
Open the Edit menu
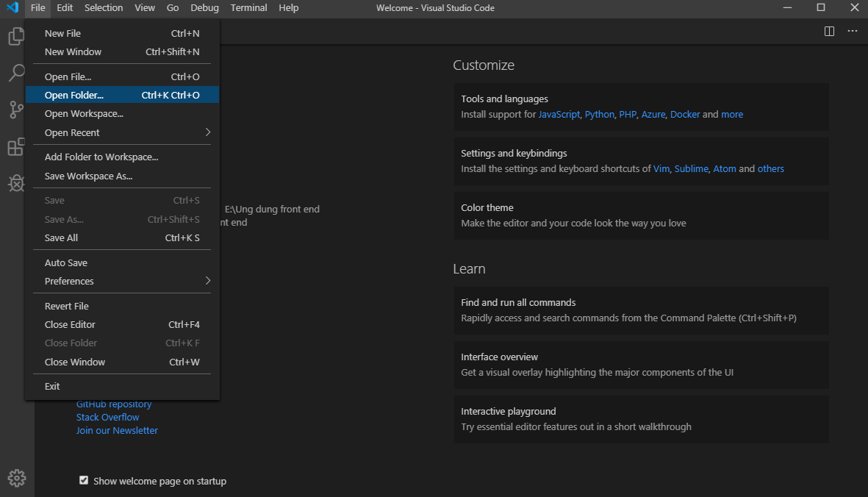click(65, 8)
